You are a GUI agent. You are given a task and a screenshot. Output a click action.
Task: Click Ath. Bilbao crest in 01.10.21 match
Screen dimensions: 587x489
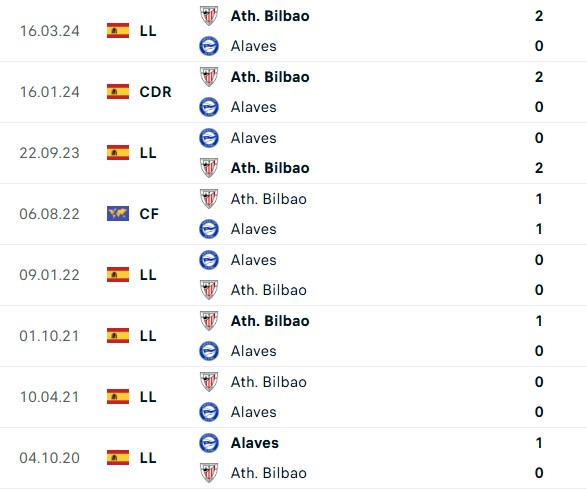point(209,321)
